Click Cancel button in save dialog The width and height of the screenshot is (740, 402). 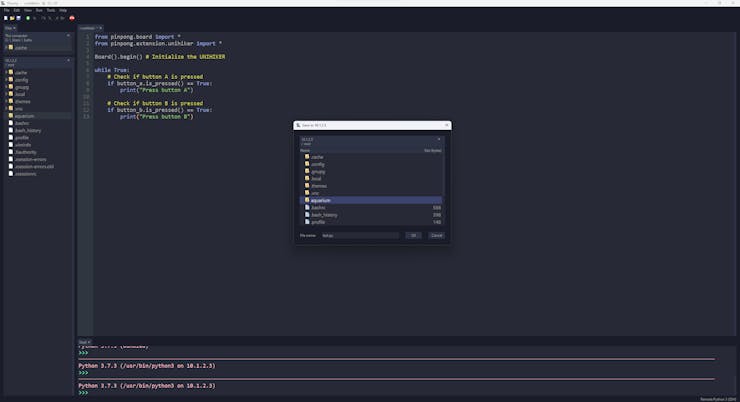coord(436,235)
